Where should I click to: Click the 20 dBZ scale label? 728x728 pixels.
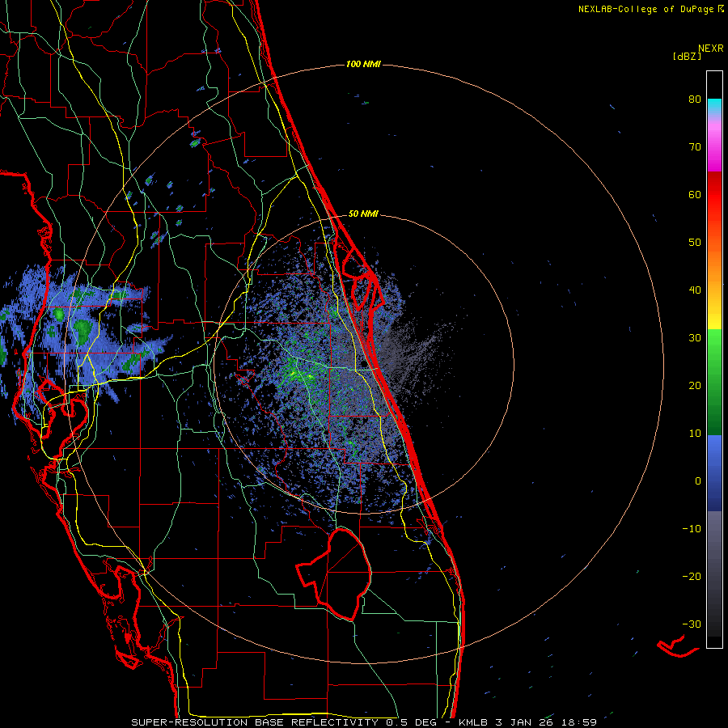[x=695, y=385]
